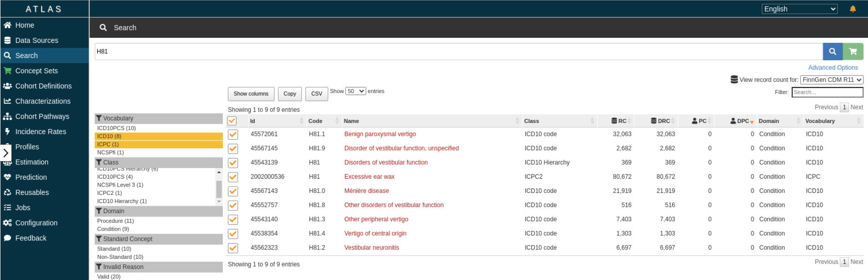Sort table by Id column
The width and height of the screenshot is (868, 280).
click(276, 121)
